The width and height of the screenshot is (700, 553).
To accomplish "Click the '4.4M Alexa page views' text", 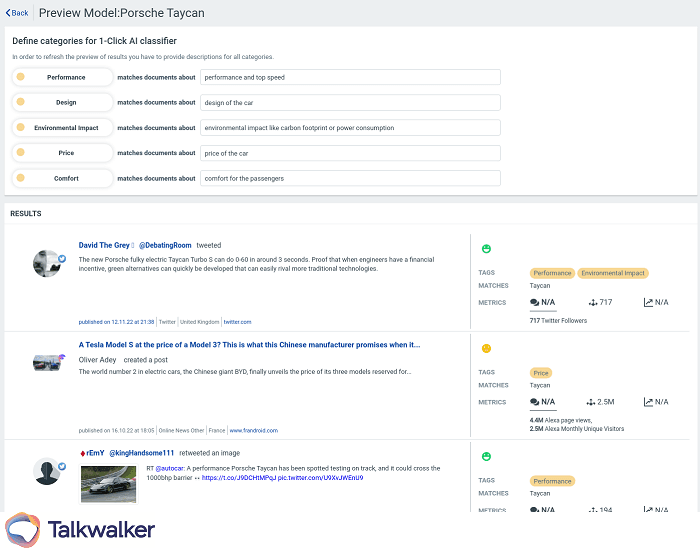I will [560, 420].
